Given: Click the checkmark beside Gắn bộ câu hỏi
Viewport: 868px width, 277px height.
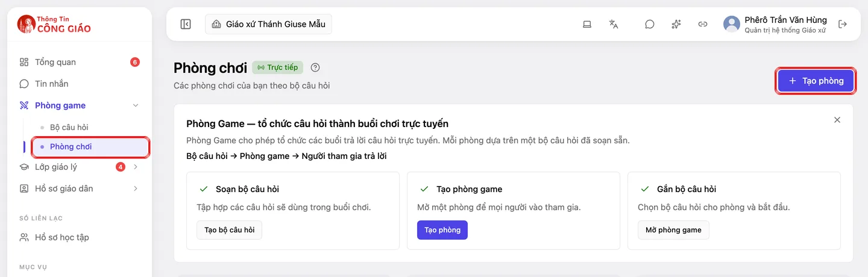Looking at the screenshot, I should 644,189.
